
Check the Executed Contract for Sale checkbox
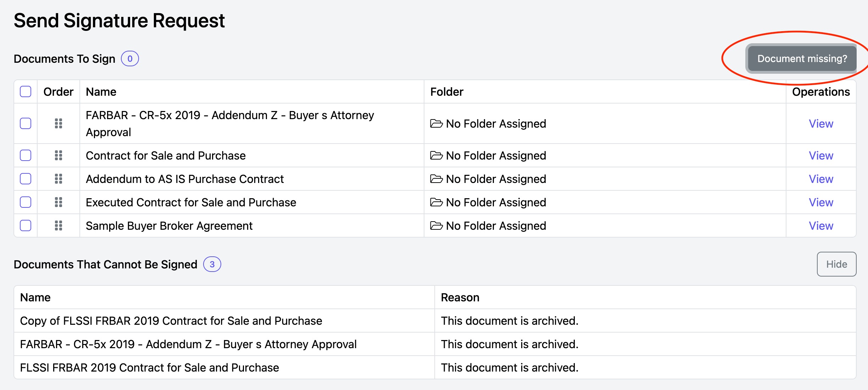tap(26, 202)
